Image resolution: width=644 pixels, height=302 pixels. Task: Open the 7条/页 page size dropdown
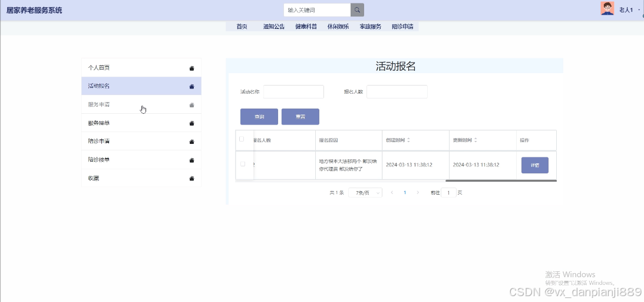click(365, 193)
